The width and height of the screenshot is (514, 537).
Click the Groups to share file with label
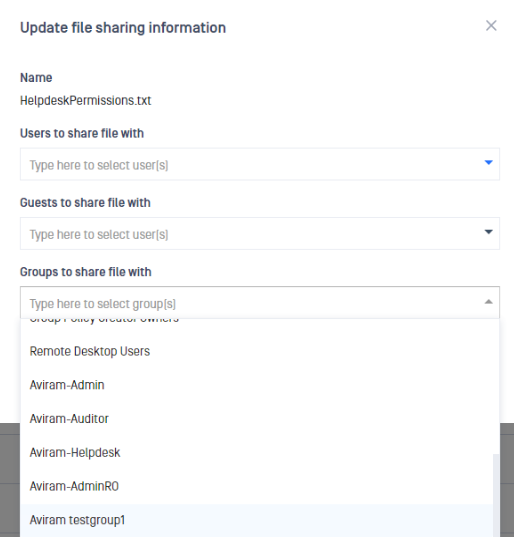click(x=86, y=272)
